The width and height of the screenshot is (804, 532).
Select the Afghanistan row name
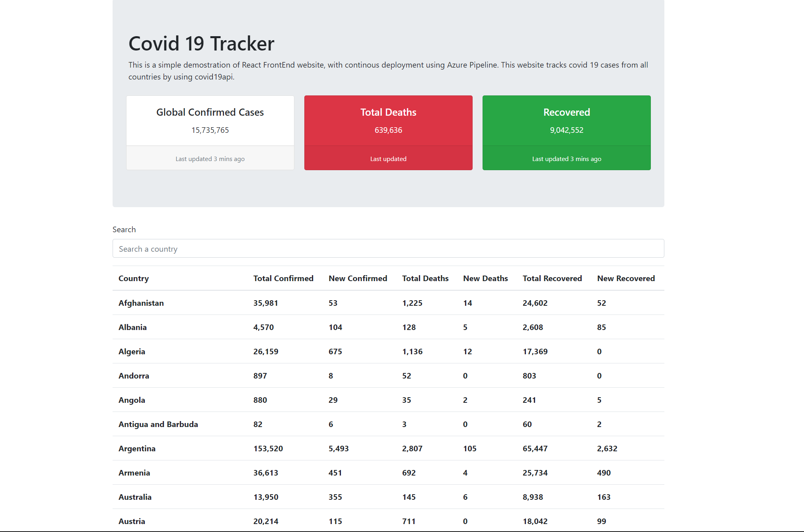141,303
